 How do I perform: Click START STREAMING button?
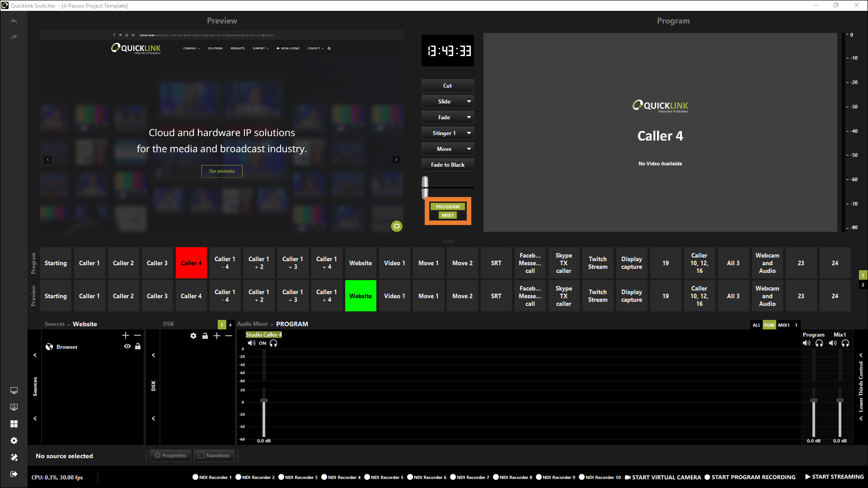tap(834, 477)
